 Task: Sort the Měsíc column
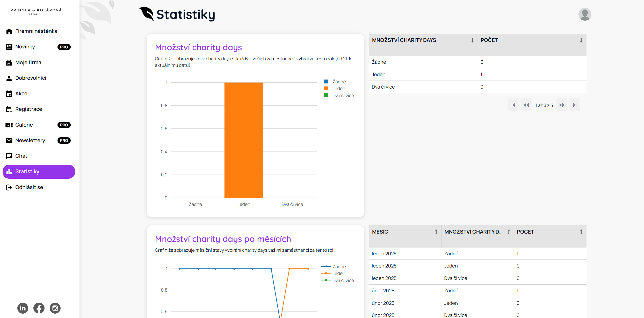coord(436,232)
